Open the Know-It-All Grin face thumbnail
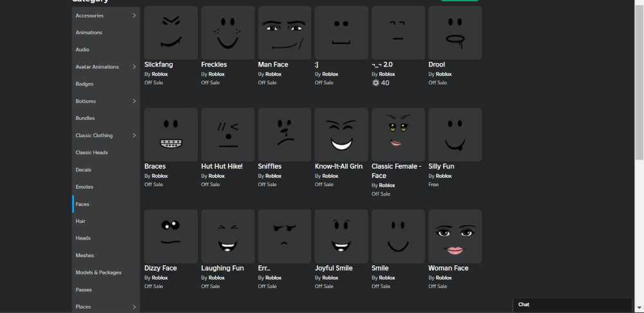 [341, 135]
